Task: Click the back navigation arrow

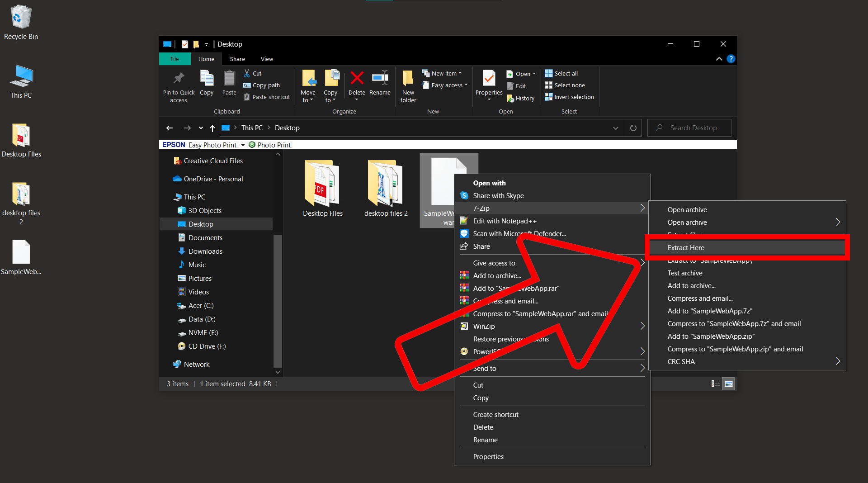Action: [170, 128]
